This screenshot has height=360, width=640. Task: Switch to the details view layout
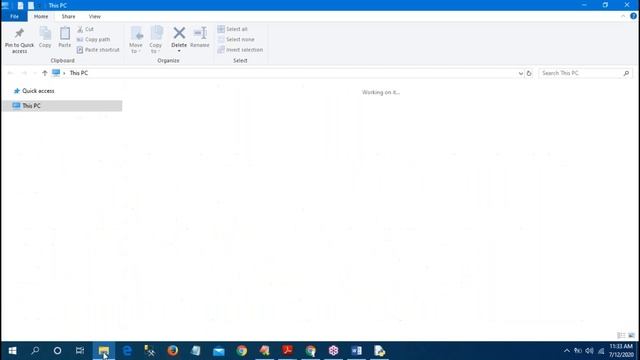coord(621,336)
